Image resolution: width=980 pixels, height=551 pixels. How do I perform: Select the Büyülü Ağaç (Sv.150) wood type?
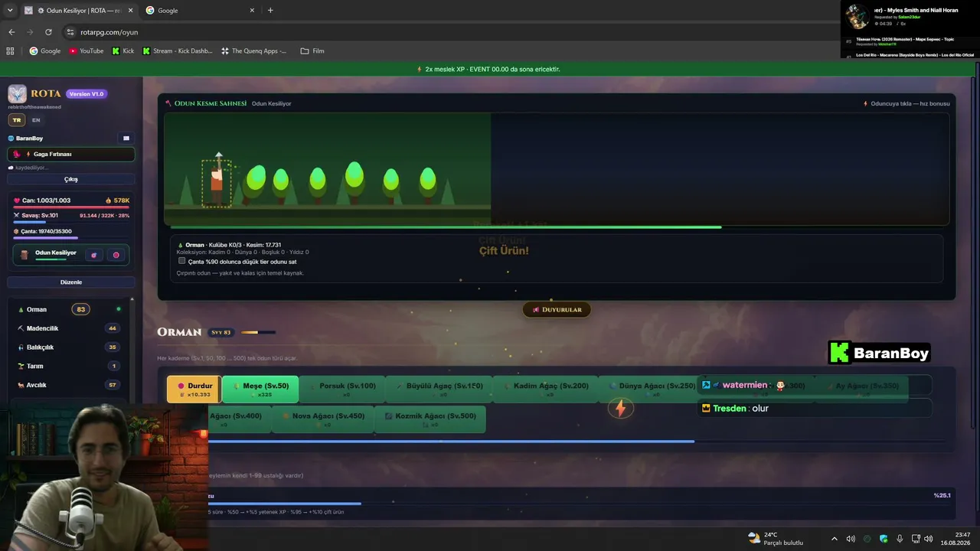439,390
